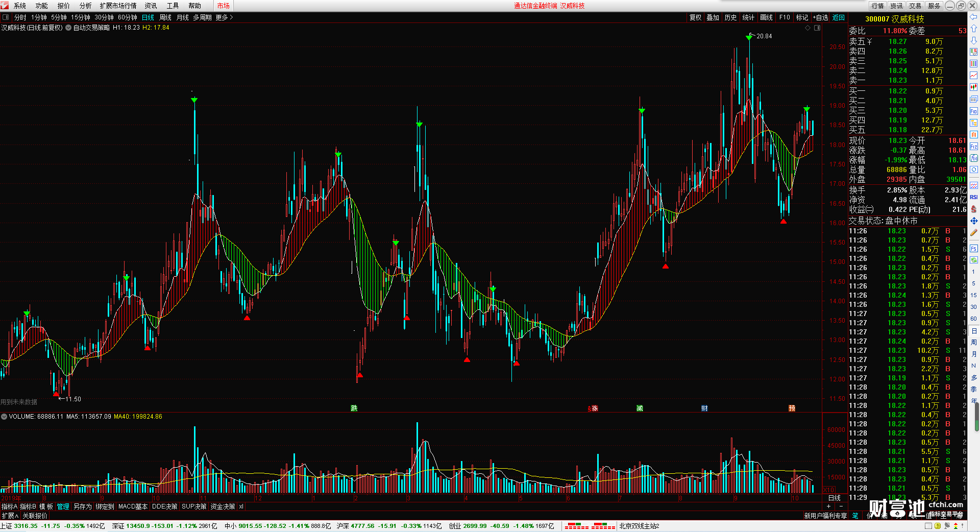Open the 卖五 yen marker dropdown
Screen dimensions: 980x532
869,41
